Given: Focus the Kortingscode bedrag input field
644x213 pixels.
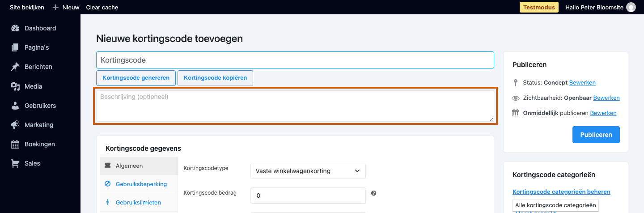Looking at the screenshot, I should 308,196.
